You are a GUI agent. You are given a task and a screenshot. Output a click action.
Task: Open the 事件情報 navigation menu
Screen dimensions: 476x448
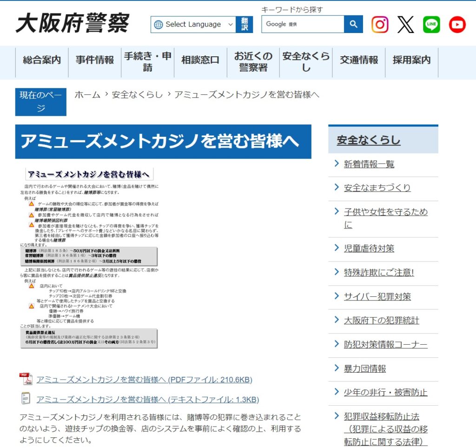coord(95,60)
